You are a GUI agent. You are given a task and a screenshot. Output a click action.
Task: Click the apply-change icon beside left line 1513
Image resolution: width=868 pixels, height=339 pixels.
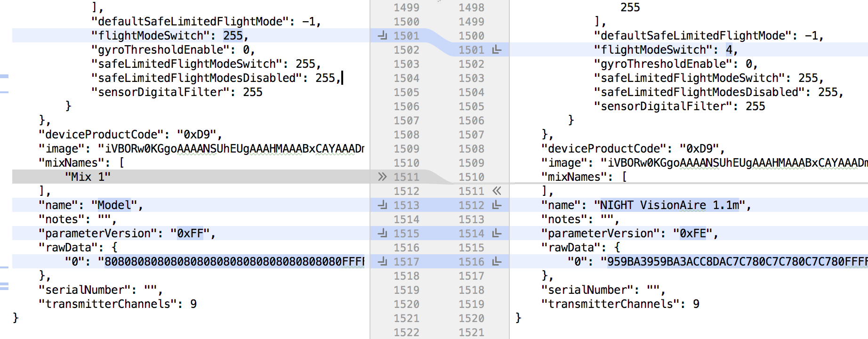click(x=382, y=205)
